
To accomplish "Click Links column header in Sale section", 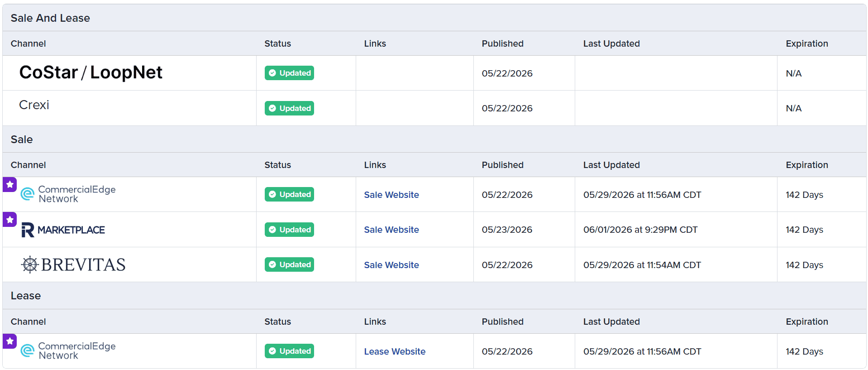I will coord(375,165).
